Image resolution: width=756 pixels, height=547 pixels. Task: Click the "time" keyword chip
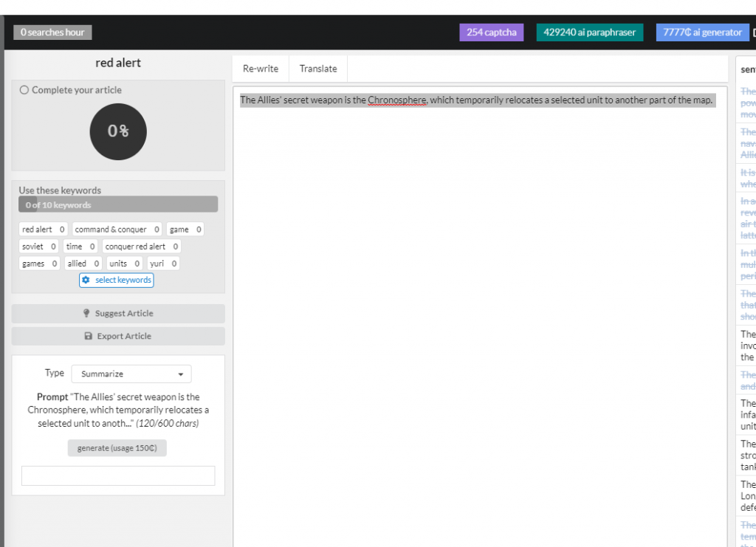tap(80, 247)
